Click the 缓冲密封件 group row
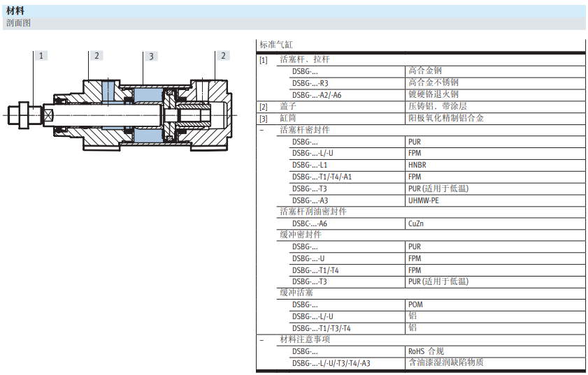This screenshot has height=375, width=588. pos(301,235)
